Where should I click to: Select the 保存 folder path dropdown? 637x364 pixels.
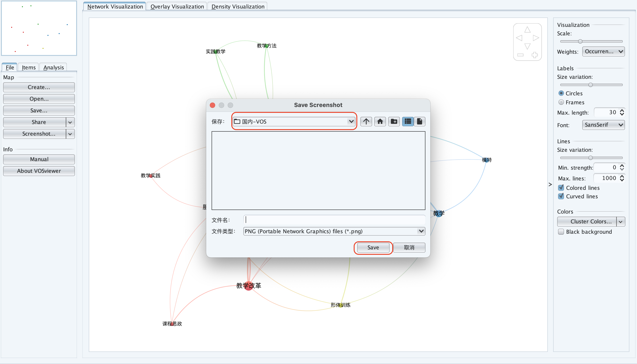coord(294,122)
